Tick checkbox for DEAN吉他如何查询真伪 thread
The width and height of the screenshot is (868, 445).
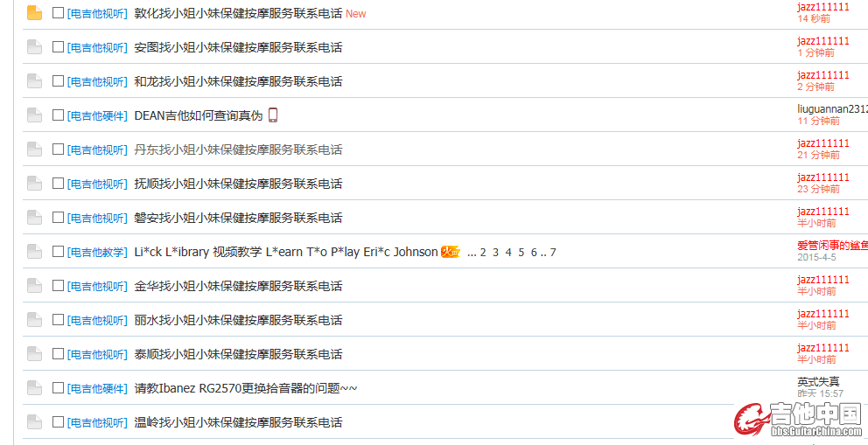point(58,115)
